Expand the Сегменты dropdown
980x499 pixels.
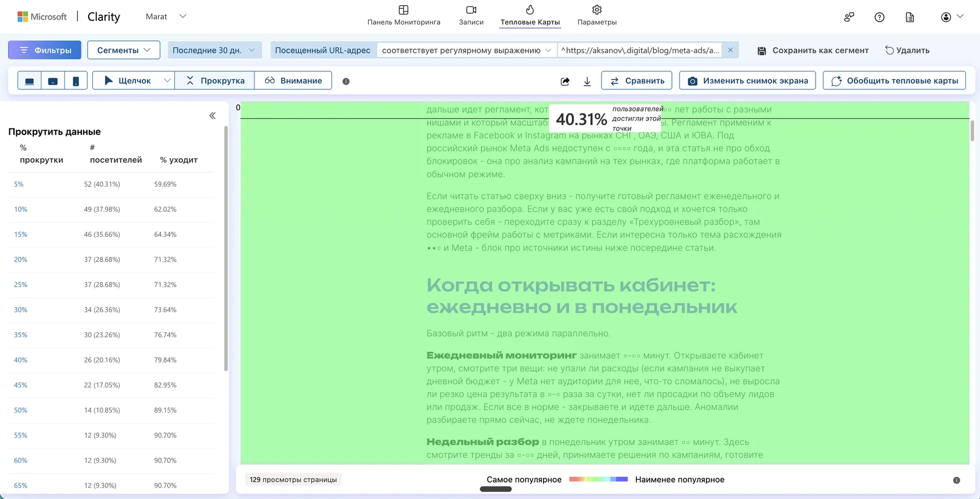tap(124, 50)
